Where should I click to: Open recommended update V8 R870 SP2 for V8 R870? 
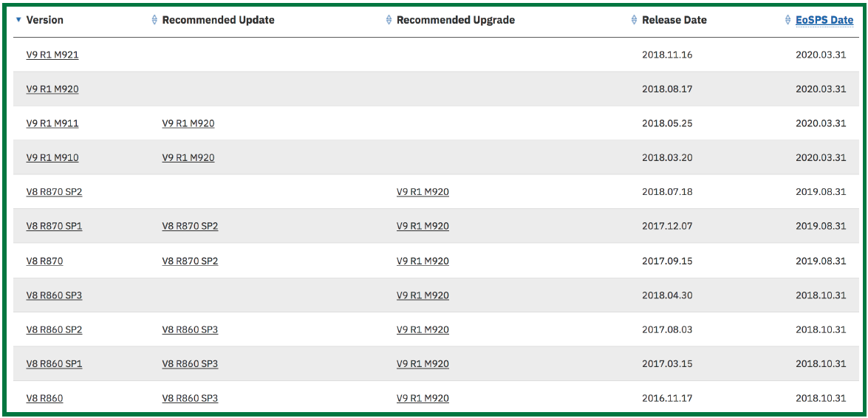(190, 261)
